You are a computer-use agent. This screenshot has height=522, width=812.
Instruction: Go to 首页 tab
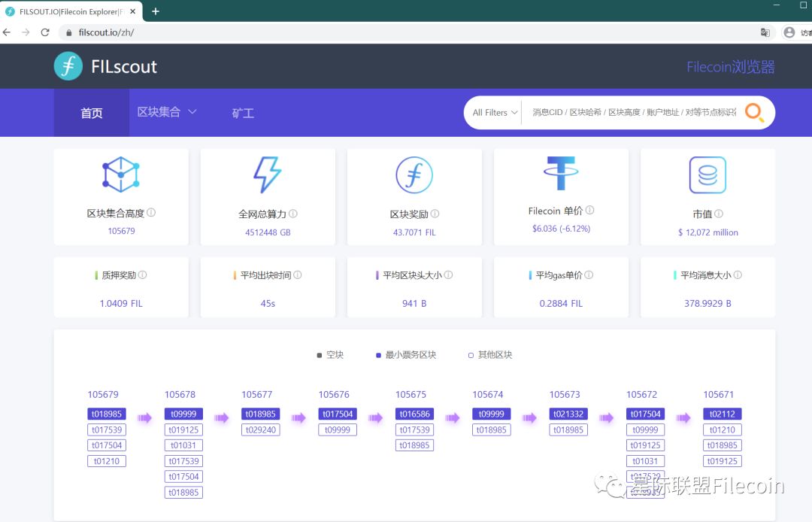(x=92, y=113)
